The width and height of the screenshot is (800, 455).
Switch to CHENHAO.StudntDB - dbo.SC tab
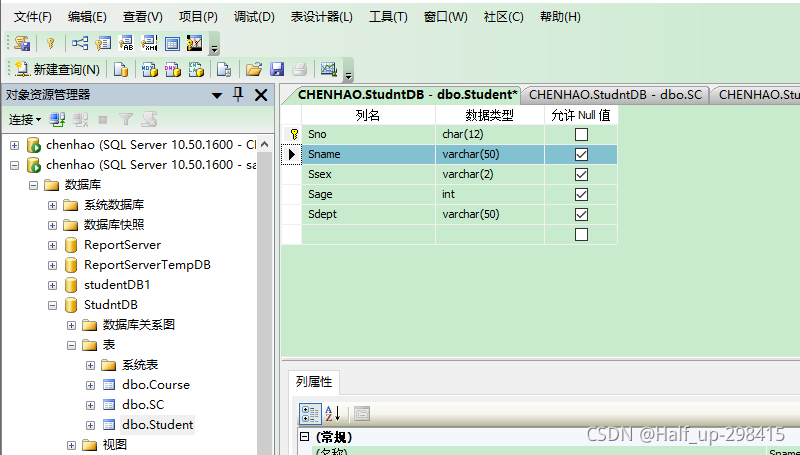click(x=615, y=94)
